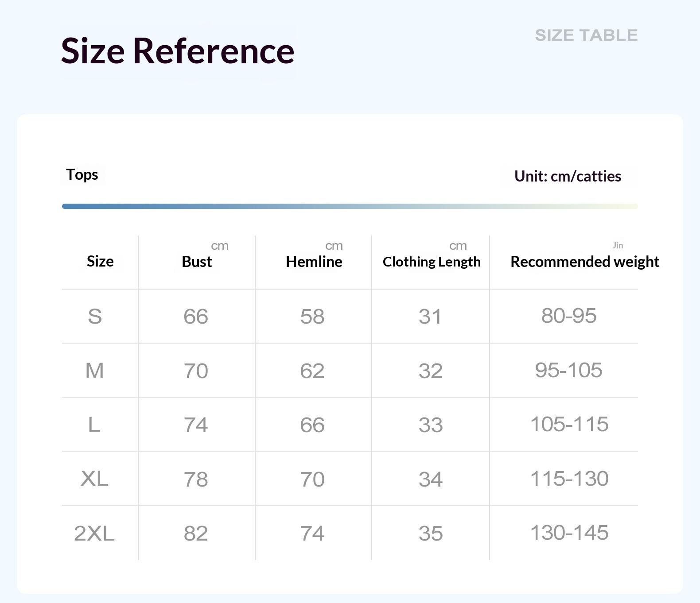Select the Recommended weight column header

(x=585, y=262)
